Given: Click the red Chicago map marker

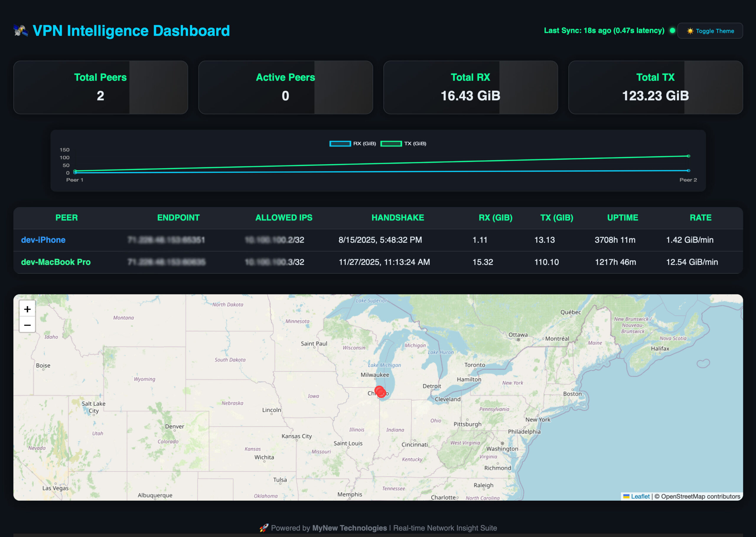Looking at the screenshot, I should [x=380, y=392].
